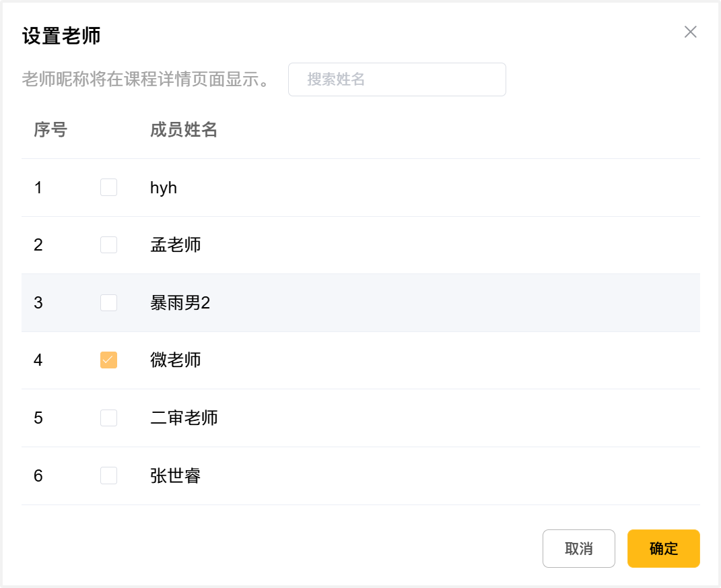721x588 pixels.
Task: Click the 序号 column header
Action: coord(50,129)
